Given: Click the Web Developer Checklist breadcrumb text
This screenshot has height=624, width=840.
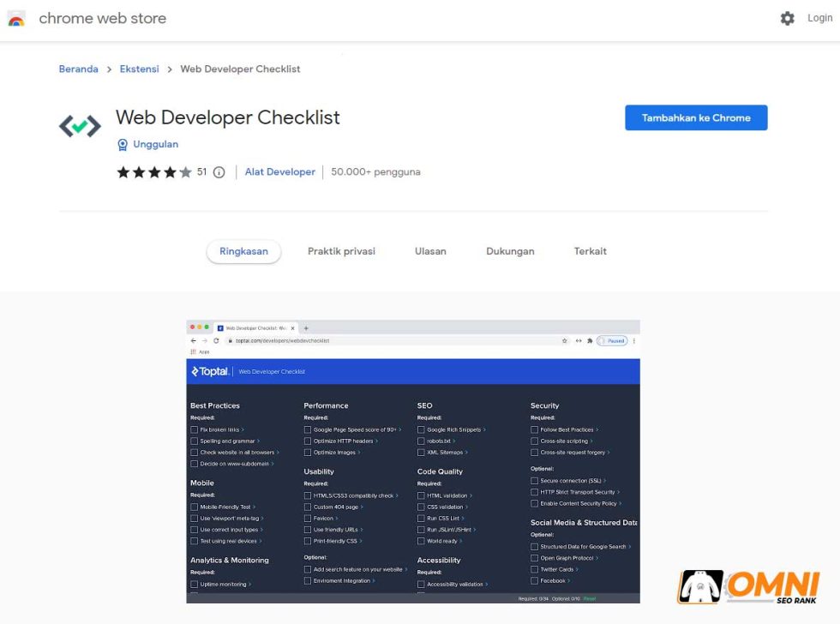Looking at the screenshot, I should [240, 69].
